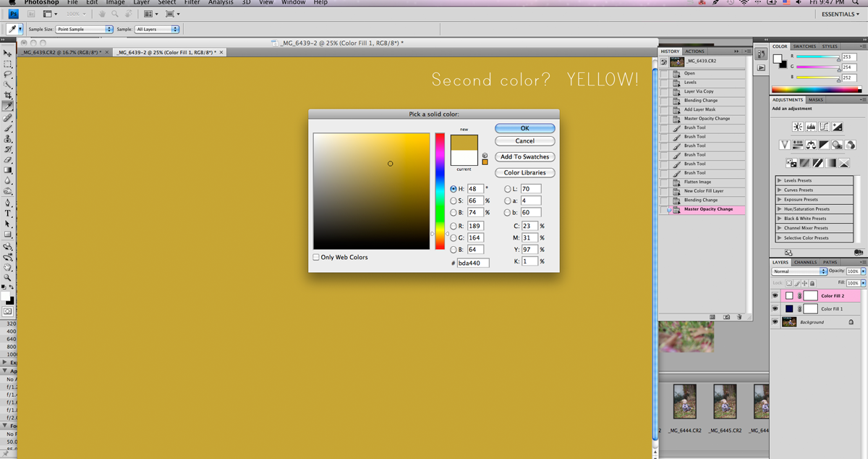868x459 pixels.
Task: Toggle Quick Mask mode icon
Action: coord(8,312)
